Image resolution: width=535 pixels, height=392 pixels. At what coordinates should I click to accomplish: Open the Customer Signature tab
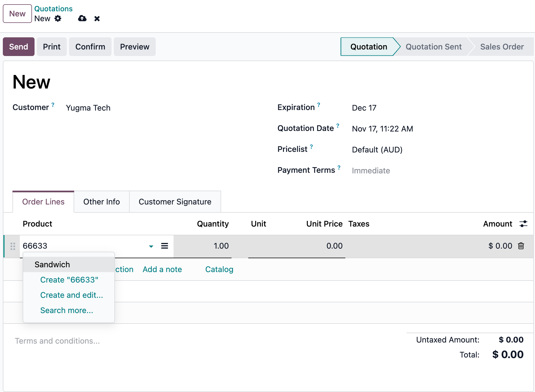(175, 202)
